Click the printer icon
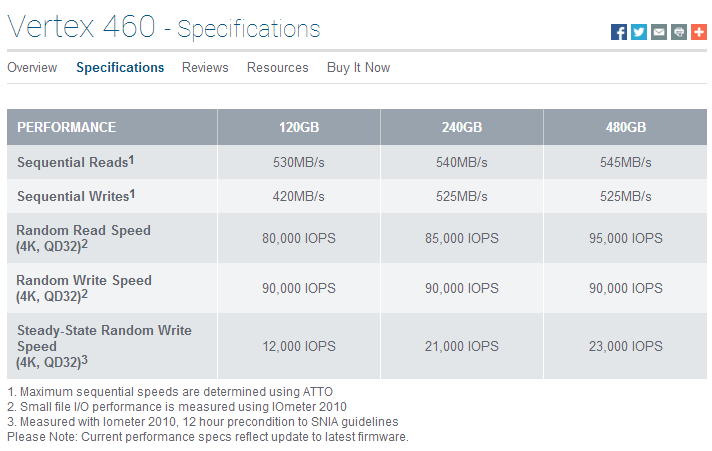Screen dimensions: 712x451 click(679, 32)
